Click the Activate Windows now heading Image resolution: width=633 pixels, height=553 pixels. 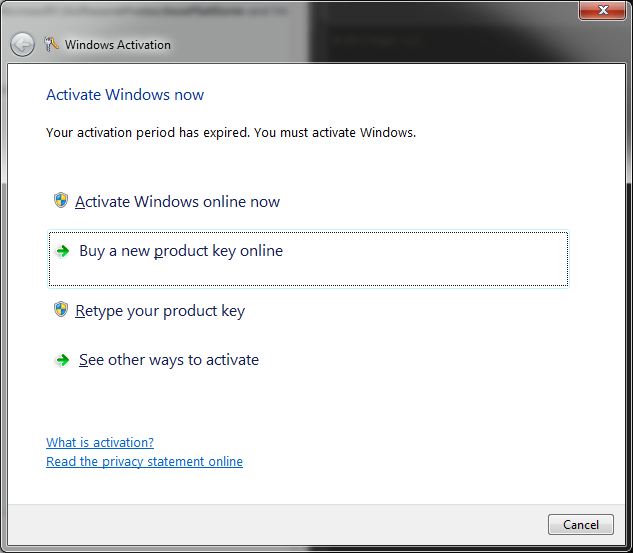coord(125,95)
